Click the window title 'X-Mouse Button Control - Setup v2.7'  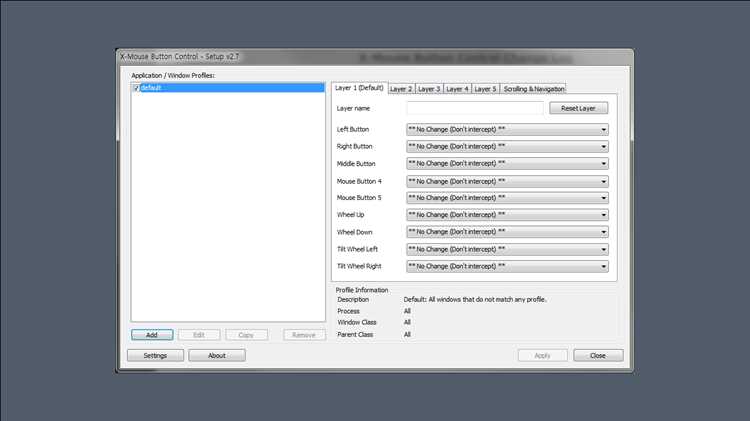point(179,56)
